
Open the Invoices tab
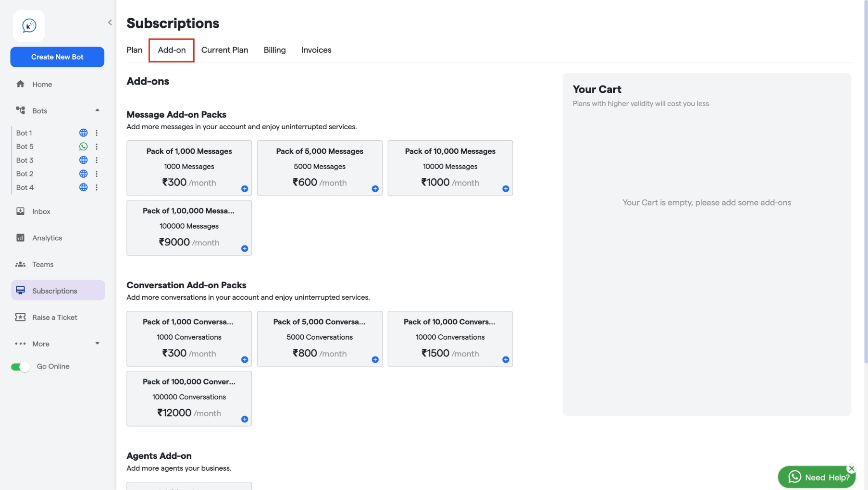click(316, 50)
